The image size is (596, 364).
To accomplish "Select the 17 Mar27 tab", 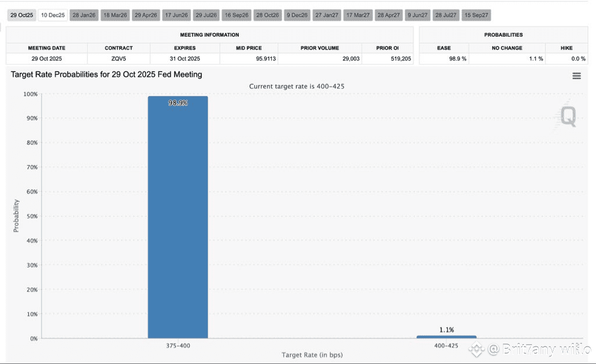I will pyautogui.click(x=358, y=15).
